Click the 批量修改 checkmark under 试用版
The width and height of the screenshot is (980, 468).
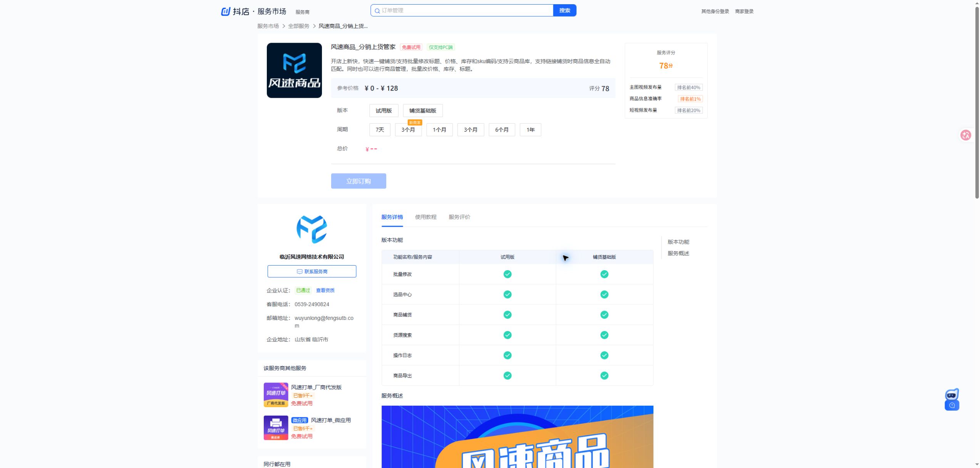click(x=508, y=274)
